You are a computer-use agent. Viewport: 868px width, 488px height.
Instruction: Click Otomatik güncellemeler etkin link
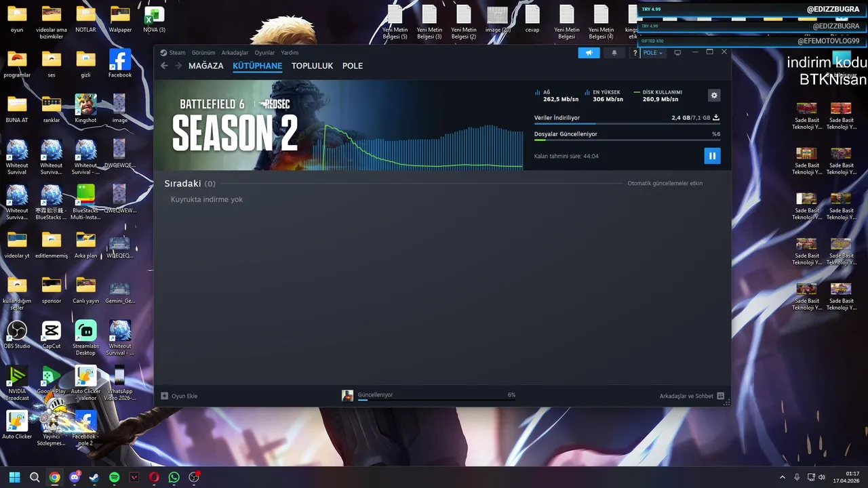coord(665,183)
